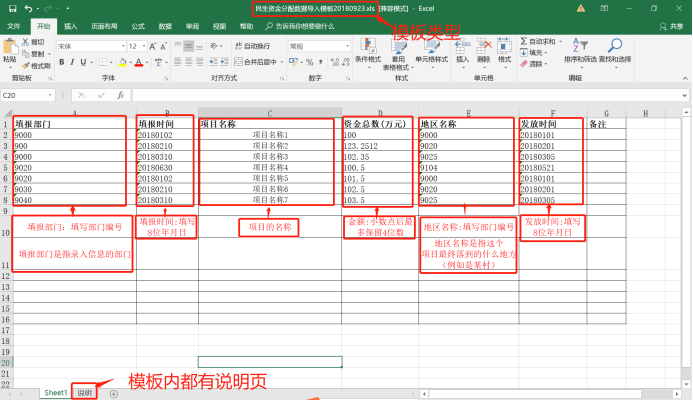Open Find and Select (查找和选择)
This screenshot has height=401, width=693.
point(615,53)
